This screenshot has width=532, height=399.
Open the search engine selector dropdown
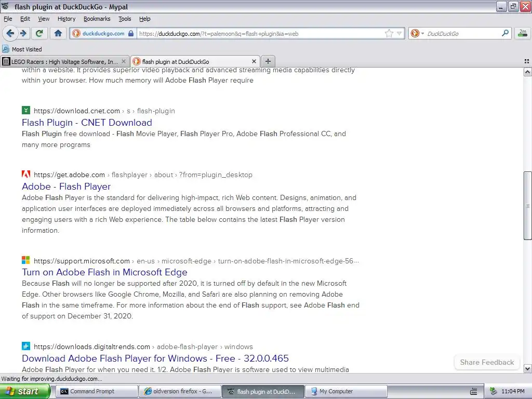pos(417,33)
